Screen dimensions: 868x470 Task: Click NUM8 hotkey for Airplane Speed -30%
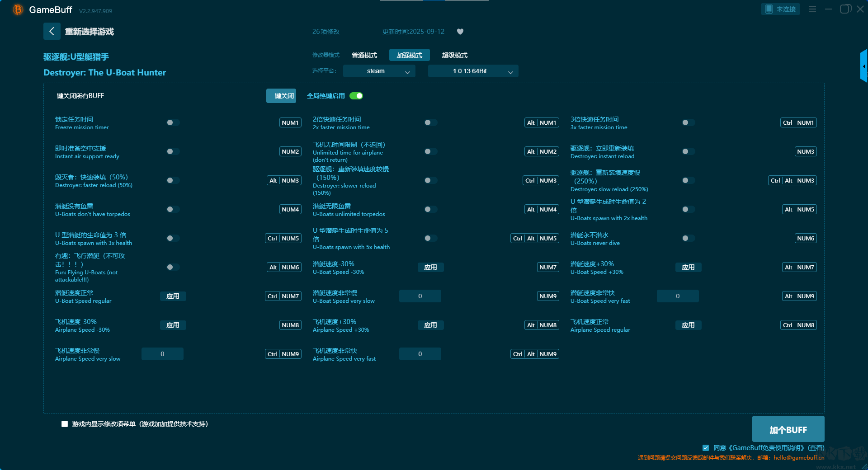(x=290, y=325)
